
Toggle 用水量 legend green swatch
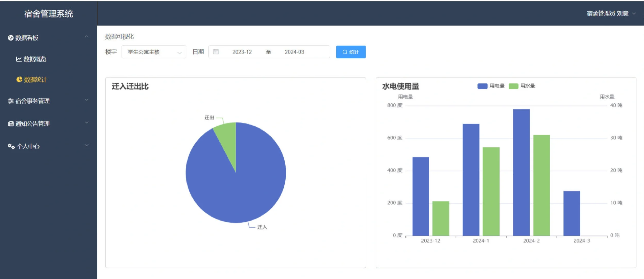pyautogui.click(x=513, y=86)
